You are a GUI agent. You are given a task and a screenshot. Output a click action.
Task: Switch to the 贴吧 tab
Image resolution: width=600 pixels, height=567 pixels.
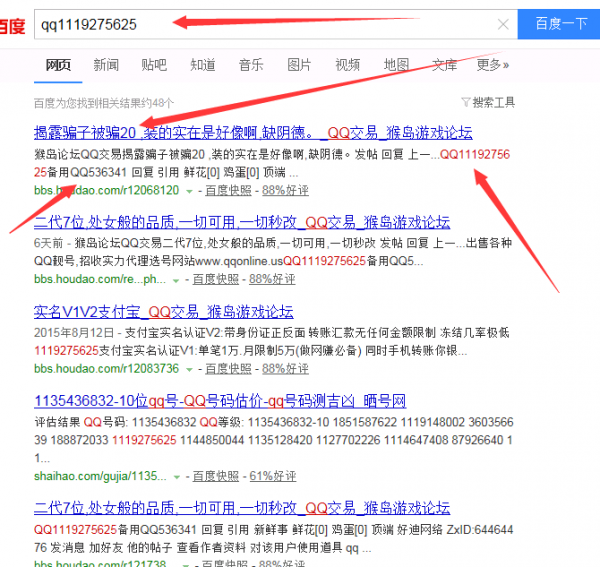click(154, 65)
